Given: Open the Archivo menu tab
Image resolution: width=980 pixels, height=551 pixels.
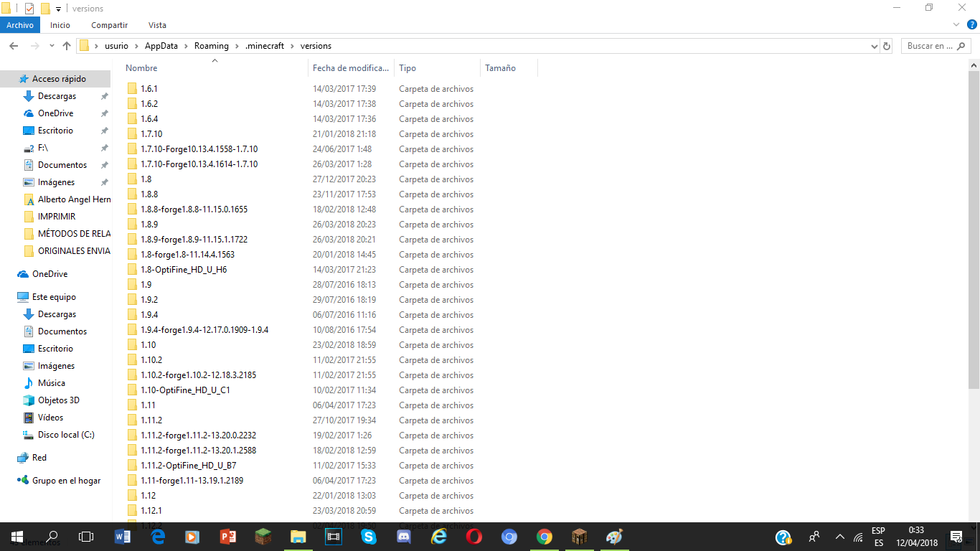Looking at the screenshot, I should pyautogui.click(x=20, y=25).
